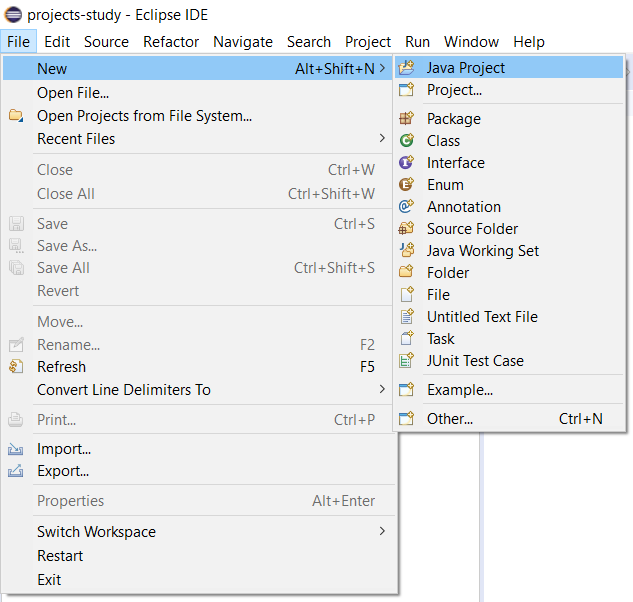
Task: Click the green Class icon
Action: coord(407,141)
